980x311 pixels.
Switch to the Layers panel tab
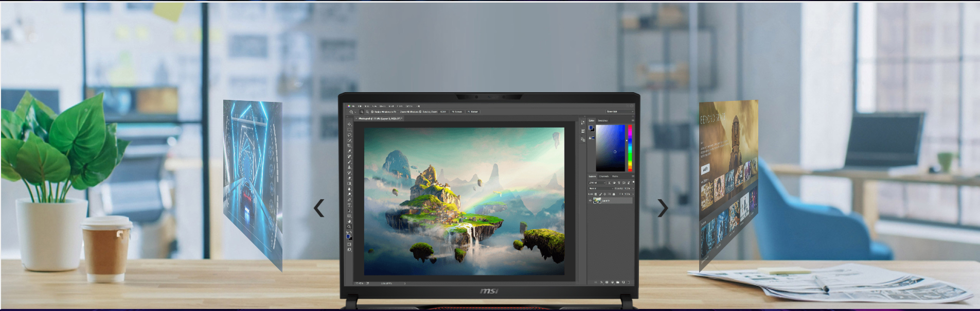coord(592,176)
